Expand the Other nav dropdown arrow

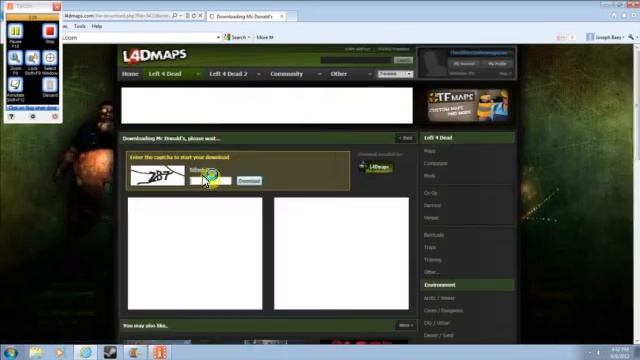pyautogui.click(x=370, y=74)
